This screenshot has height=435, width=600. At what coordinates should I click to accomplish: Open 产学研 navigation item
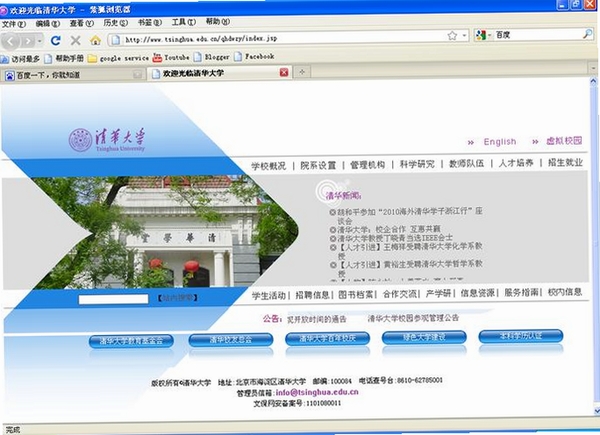tap(439, 294)
